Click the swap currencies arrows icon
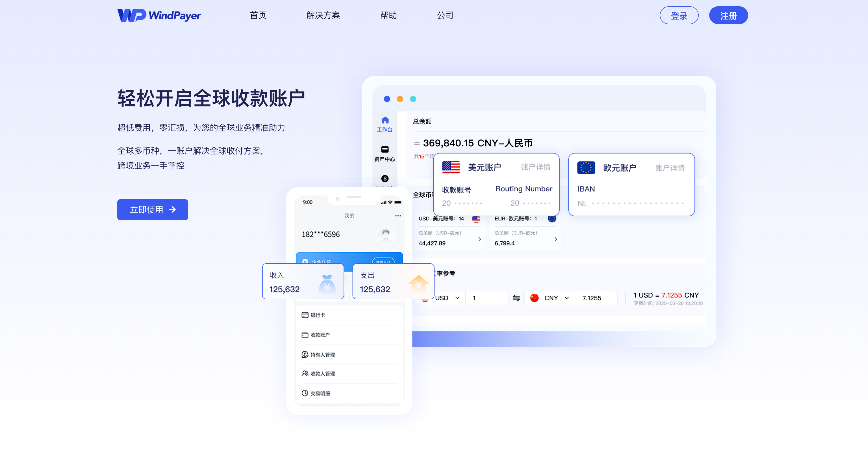 click(x=516, y=298)
